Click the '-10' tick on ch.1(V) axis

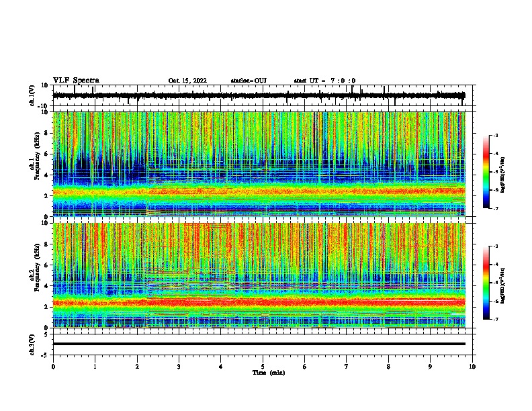point(44,106)
